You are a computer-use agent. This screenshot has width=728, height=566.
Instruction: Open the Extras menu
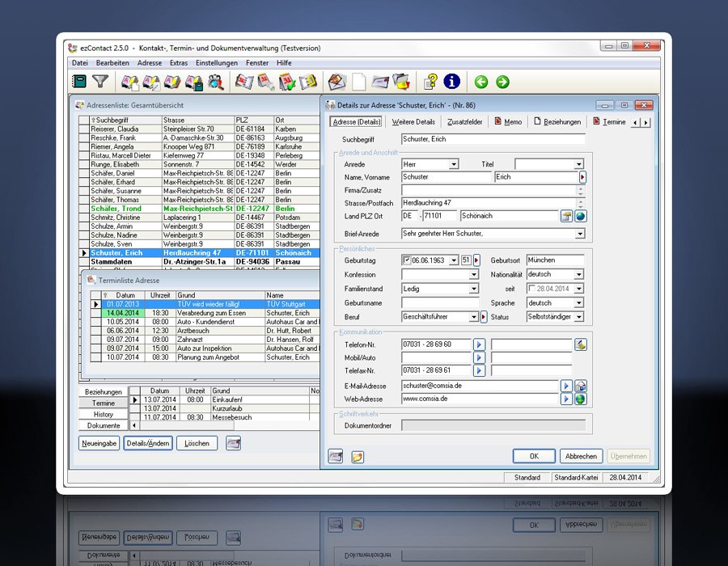click(x=179, y=63)
